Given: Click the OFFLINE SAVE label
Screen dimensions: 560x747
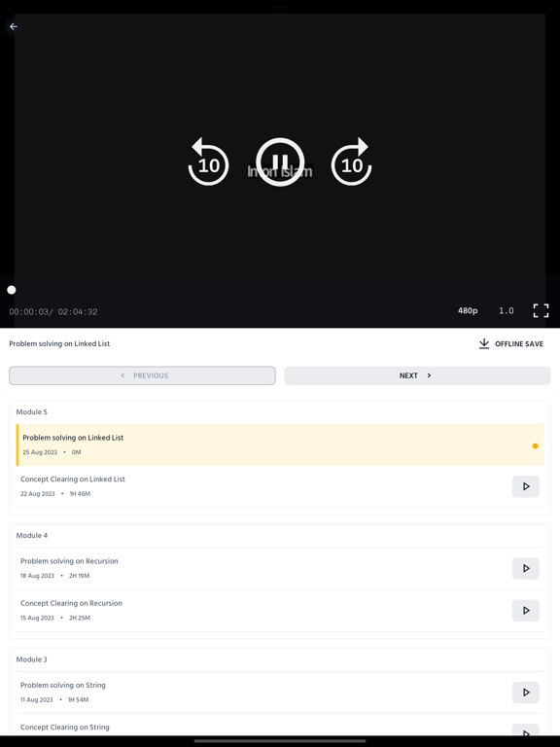Looking at the screenshot, I should 519,344.
